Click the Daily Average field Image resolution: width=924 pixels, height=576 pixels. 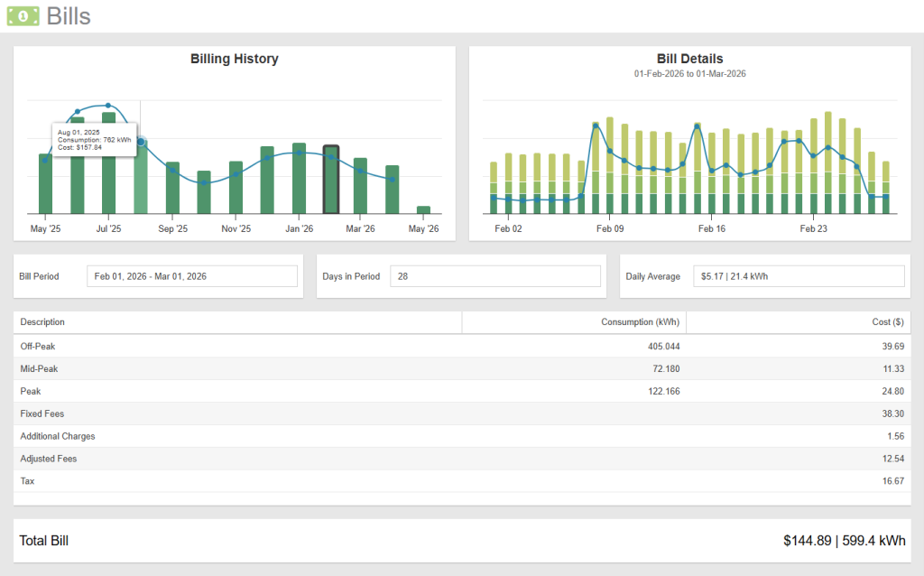[799, 276]
